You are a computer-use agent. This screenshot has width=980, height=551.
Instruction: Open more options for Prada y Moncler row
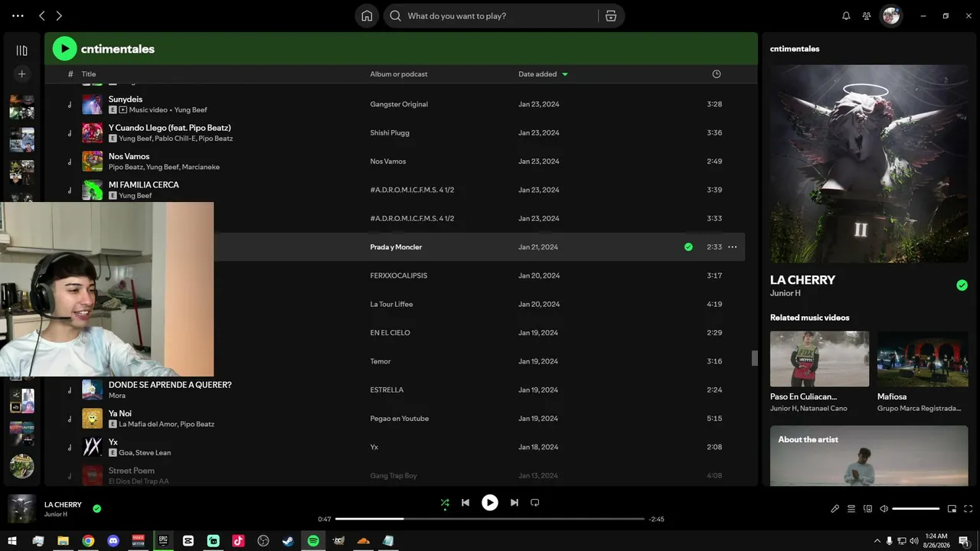click(x=732, y=247)
